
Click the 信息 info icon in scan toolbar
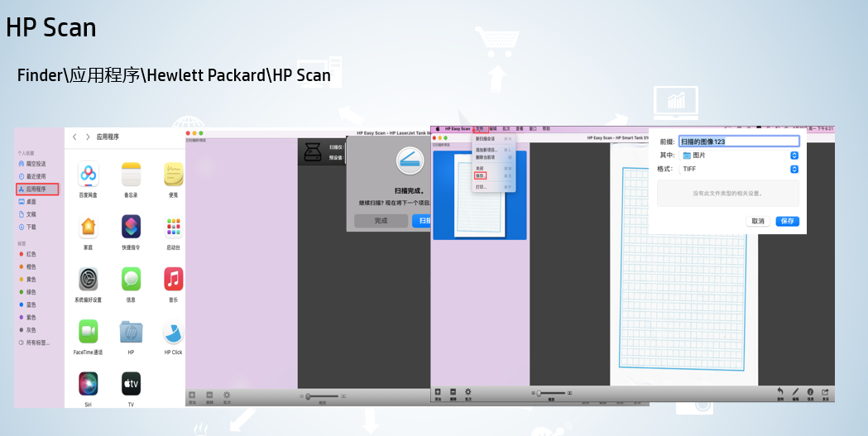tap(810, 391)
